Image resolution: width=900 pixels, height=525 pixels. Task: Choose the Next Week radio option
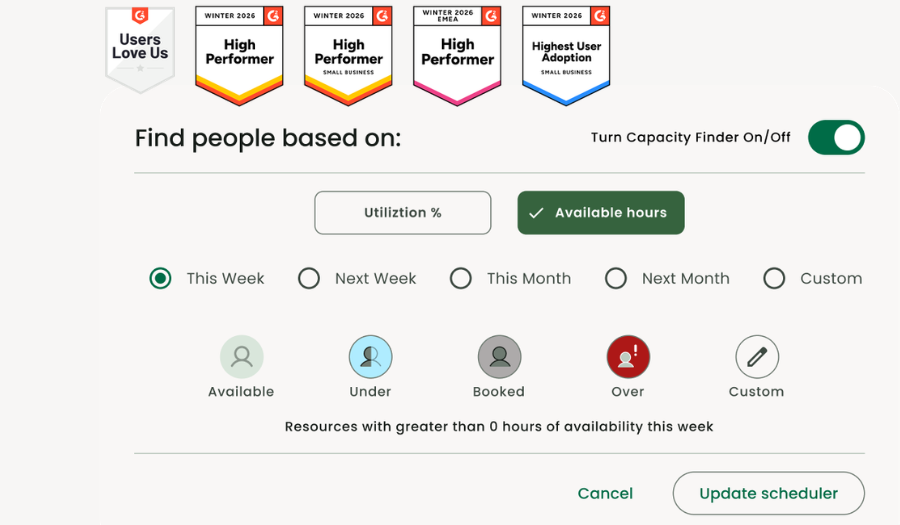pos(309,279)
